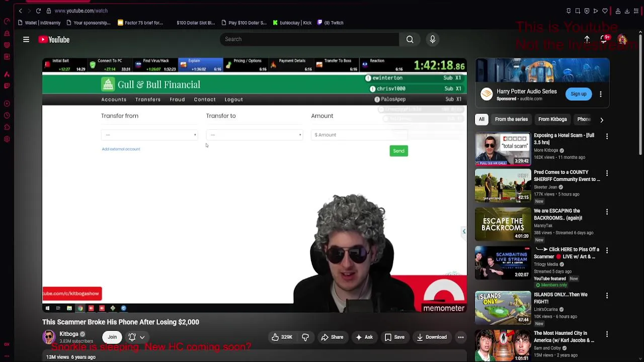Screen dimensions: 644x362
Task: Reload the YouTube page
Action: (x=38, y=11)
